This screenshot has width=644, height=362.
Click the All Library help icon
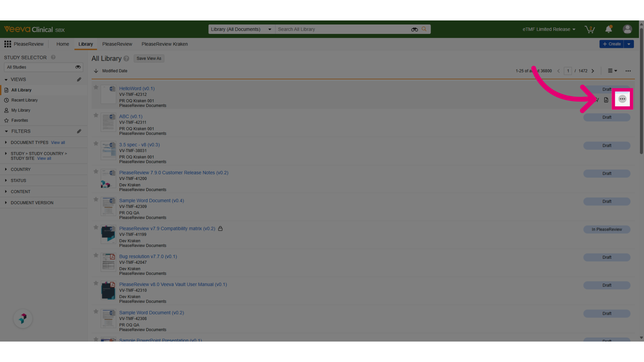[126, 58]
